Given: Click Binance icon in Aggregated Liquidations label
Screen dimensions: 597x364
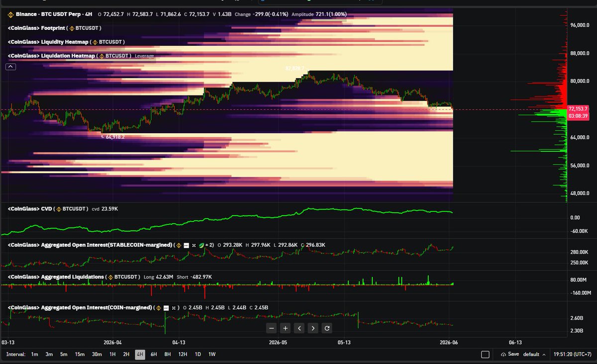Looking at the screenshot, I should click(109, 276).
